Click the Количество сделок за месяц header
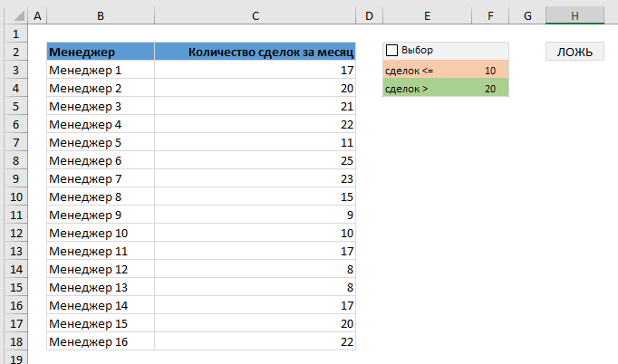 (255, 52)
